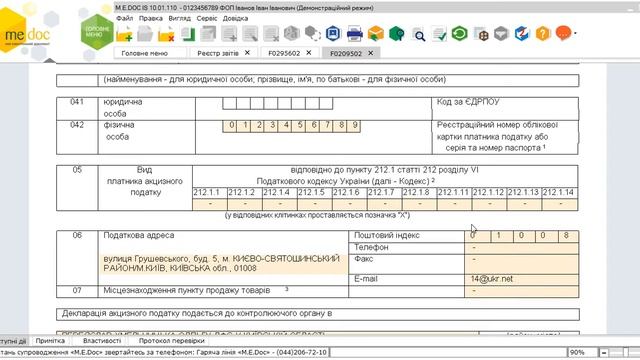Click the tax address field вулиця Грушевського
The width and height of the screenshot is (640, 360).
click(x=224, y=264)
